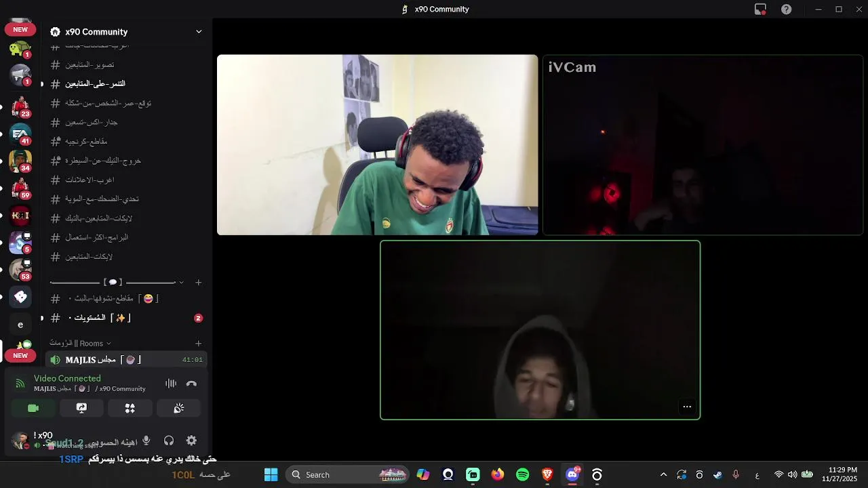Open Steam icon in system tray

pyautogui.click(x=717, y=474)
